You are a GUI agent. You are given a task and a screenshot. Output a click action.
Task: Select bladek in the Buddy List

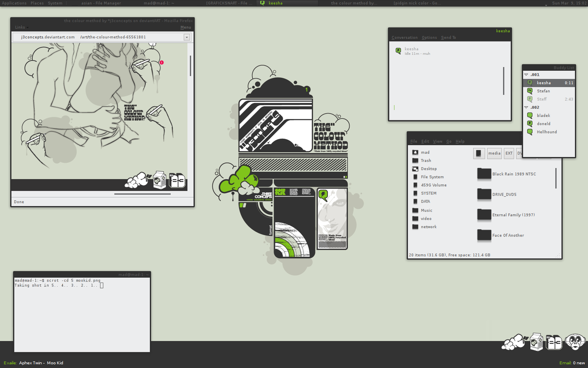point(549,116)
